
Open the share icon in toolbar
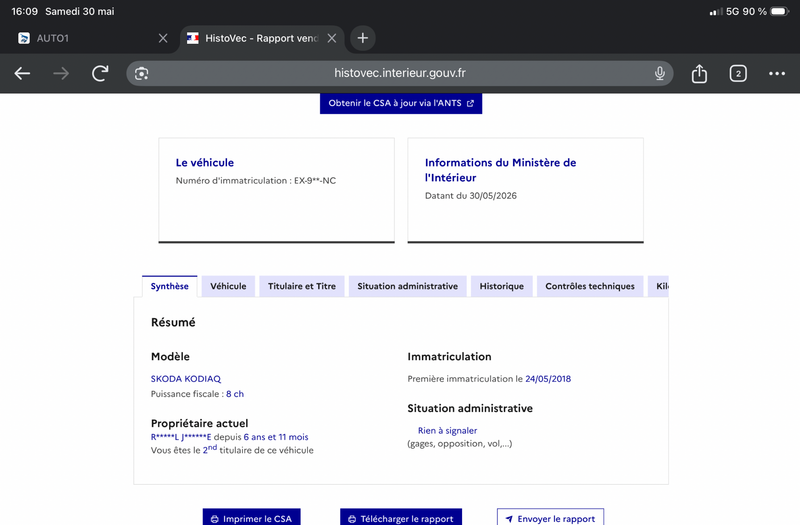(x=699, y=73)
